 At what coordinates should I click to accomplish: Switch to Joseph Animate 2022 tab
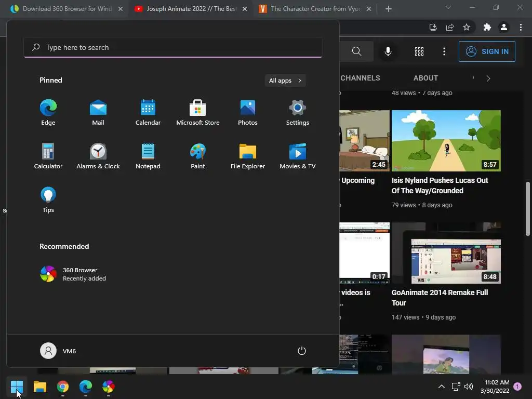[x=191, y=9]
